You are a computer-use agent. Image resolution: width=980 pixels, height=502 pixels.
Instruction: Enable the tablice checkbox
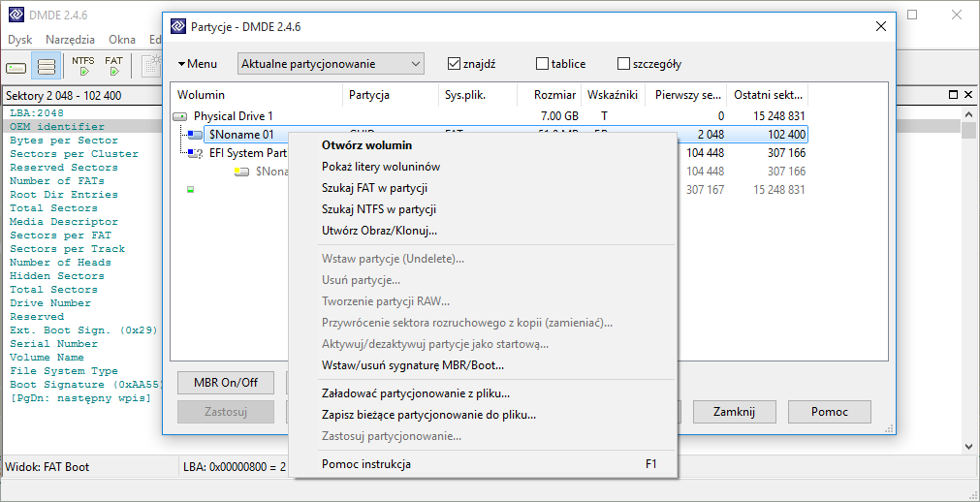click(542, 64)
